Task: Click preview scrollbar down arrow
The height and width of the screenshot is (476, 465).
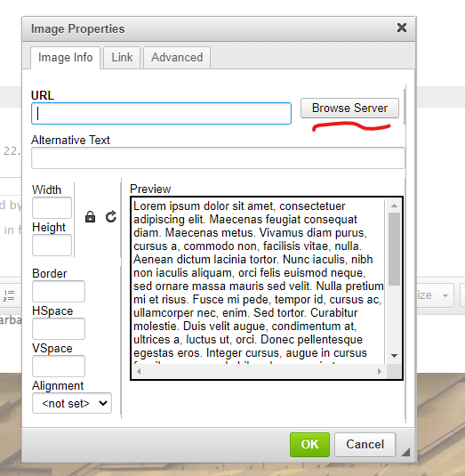Action: click(394, 356)
